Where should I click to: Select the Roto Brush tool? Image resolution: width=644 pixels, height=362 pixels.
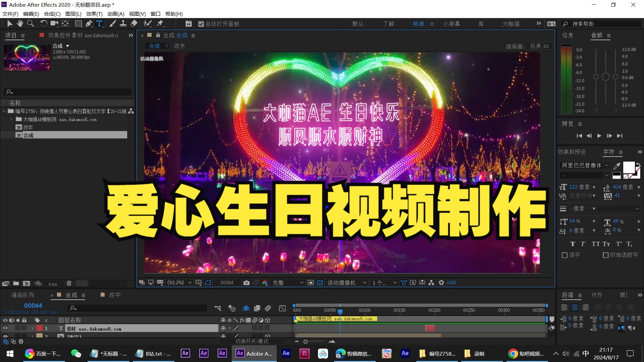[x=147, y=23]
